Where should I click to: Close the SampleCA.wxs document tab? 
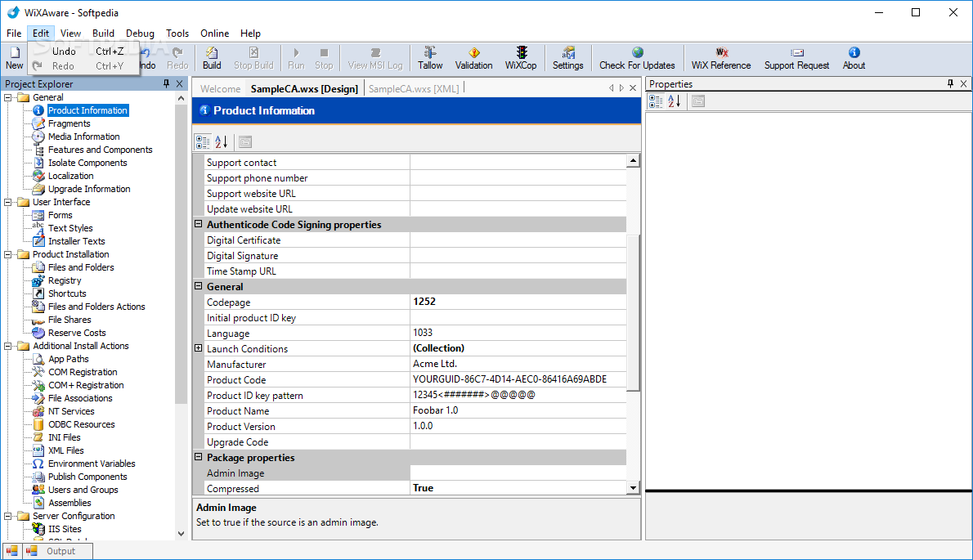633,88
